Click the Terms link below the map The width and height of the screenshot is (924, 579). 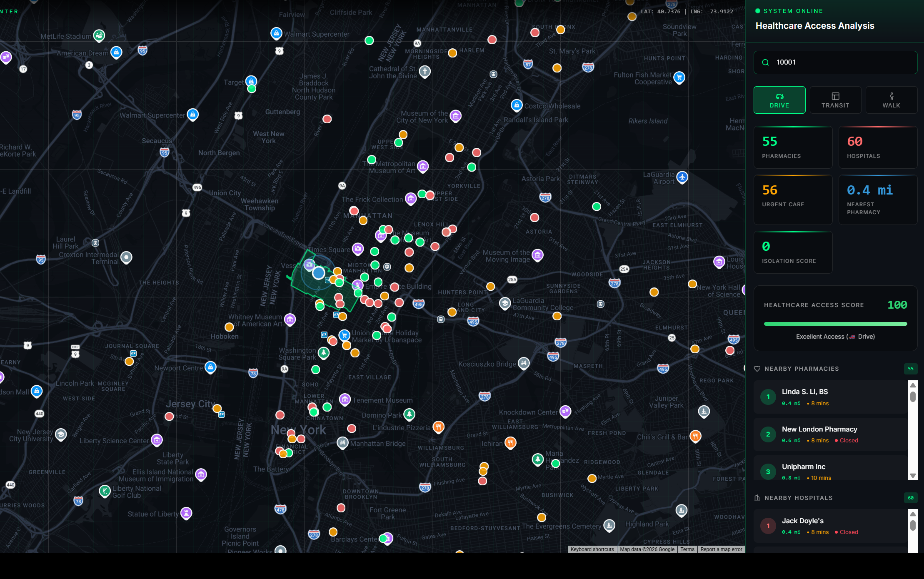[x=687, y=549]
